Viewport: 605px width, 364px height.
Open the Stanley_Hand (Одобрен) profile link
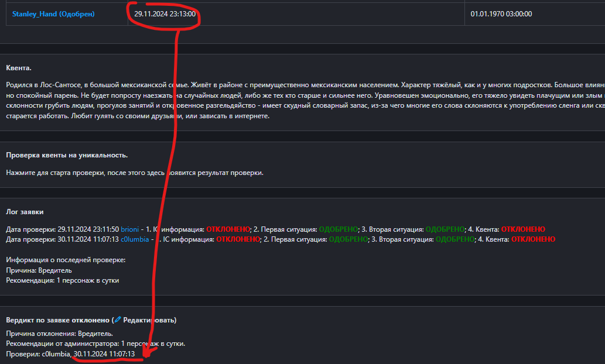[53, 14]
